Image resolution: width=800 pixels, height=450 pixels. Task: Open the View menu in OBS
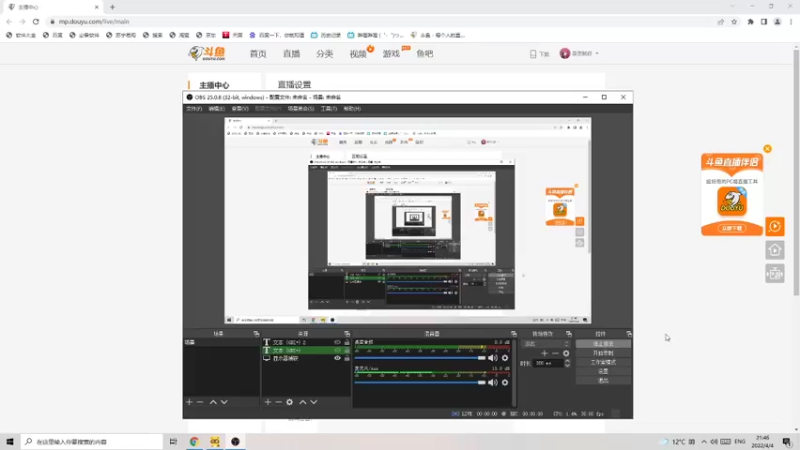pos(240,109)
